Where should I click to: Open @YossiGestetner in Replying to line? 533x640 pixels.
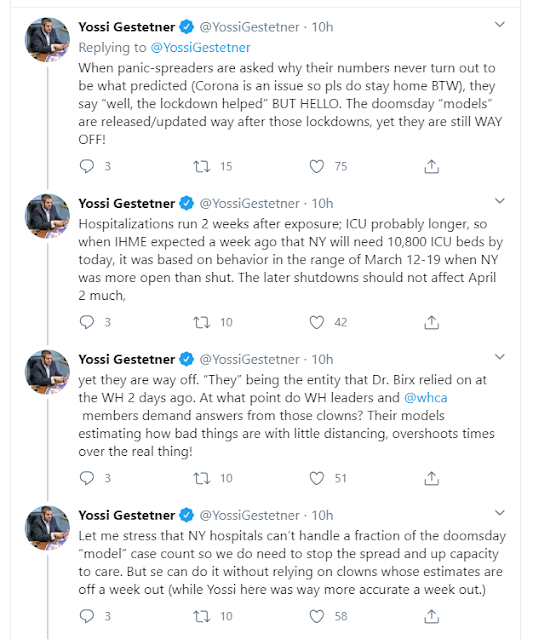[x=200, y=47]
